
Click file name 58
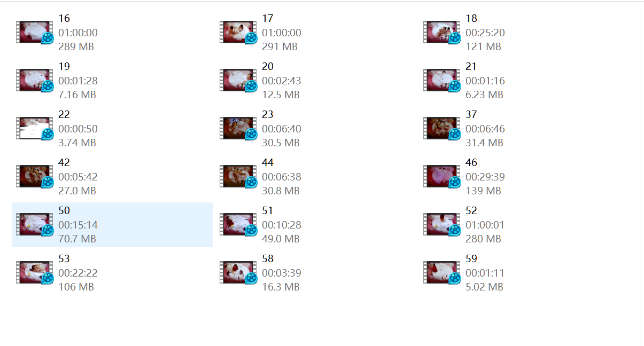click(x=268, y=259)
